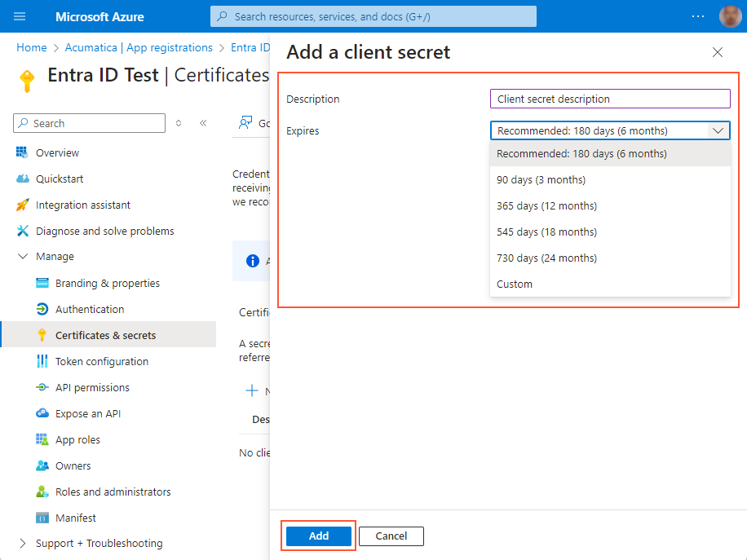Collapse the Expires dropdown chevron
This screenshot has width=747, height=560.
[x=718, y=130]
